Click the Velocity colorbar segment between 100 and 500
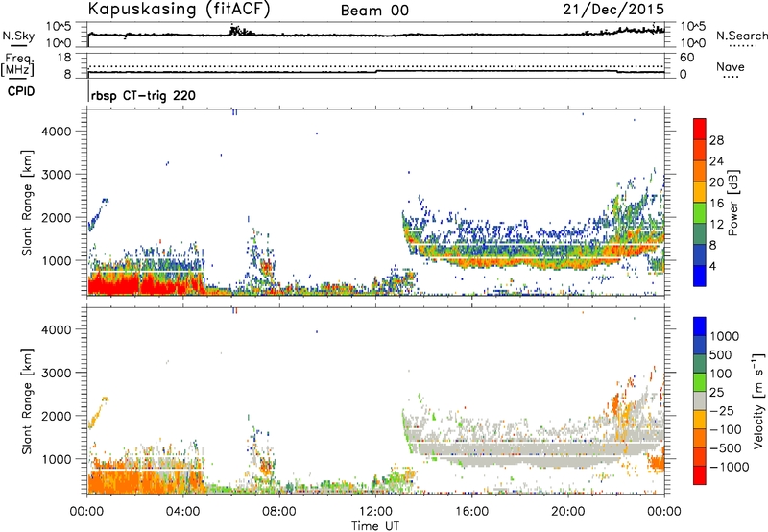The height and width of the screenshot is (532, 768). click(700, 364)
